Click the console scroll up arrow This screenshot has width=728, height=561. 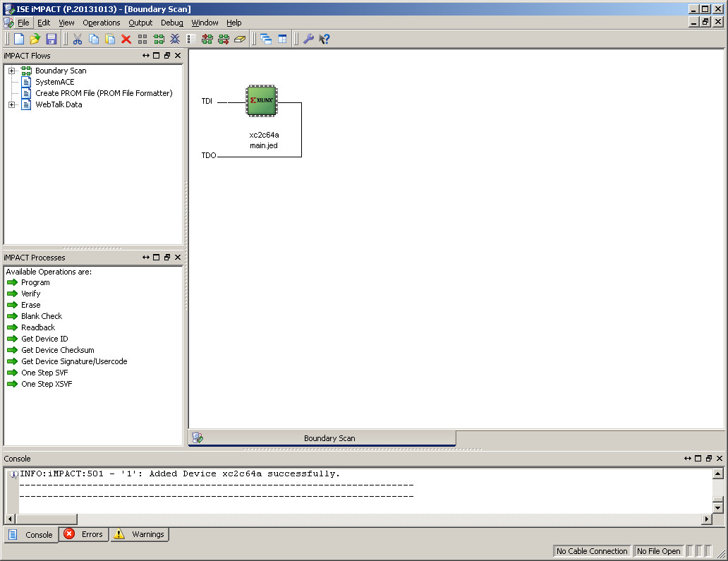coord(718,473)
